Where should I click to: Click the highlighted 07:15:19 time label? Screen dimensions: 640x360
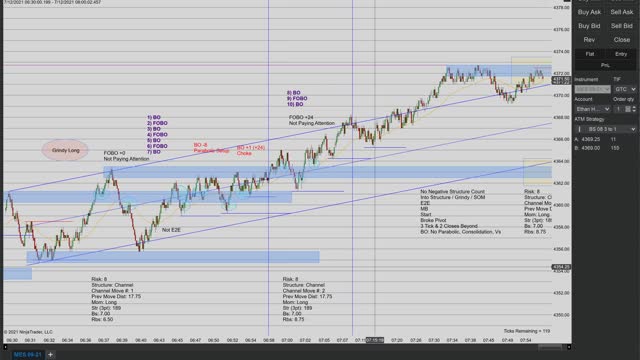pos(375,340)
